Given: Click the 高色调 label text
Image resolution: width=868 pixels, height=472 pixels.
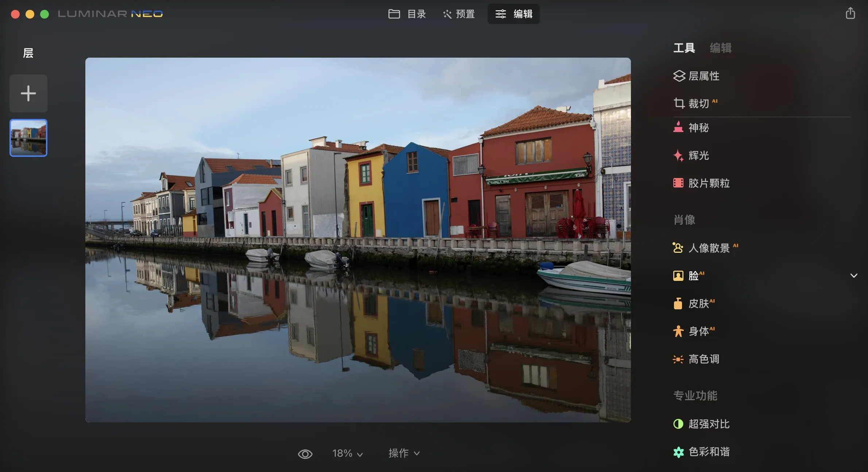Looking at the screenshot, I should tap(704, 359).
